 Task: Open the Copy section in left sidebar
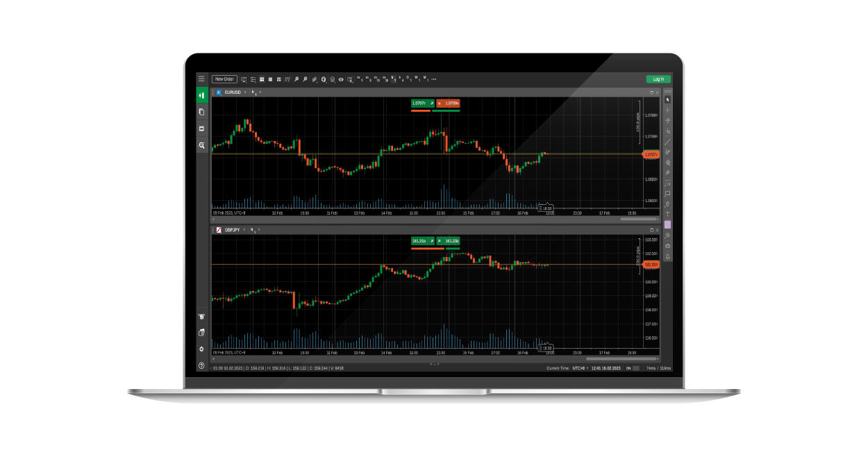[x=201, y=112]
